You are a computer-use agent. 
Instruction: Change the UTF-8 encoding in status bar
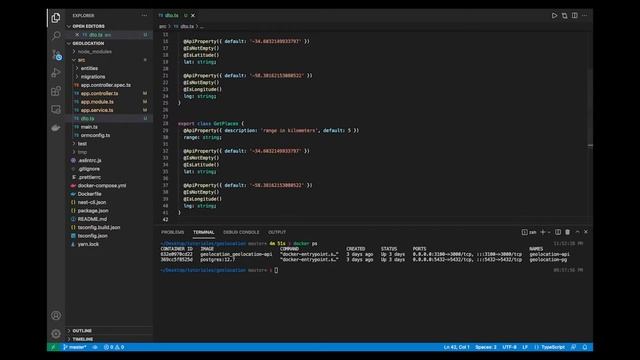[509, 347]
